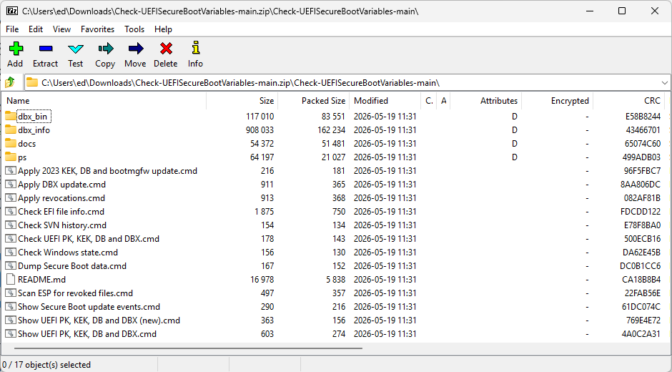Click the size value 908 033
This screenshot has height=372, width=672.
260,130
